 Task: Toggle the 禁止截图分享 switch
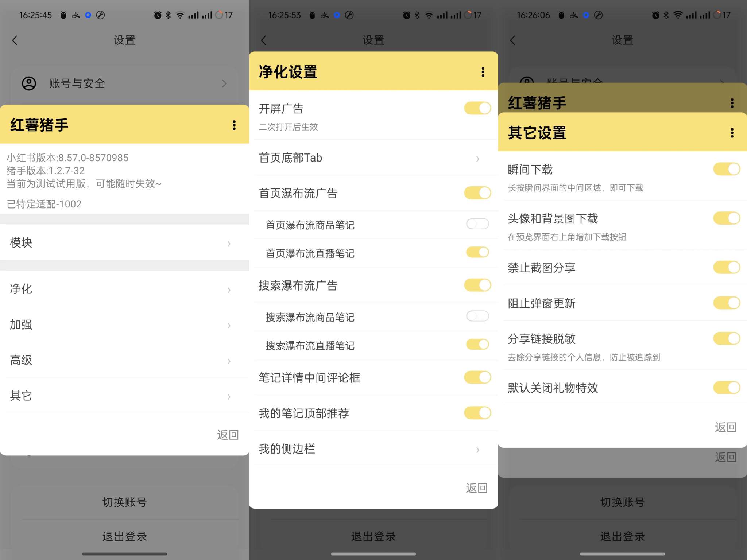tap(727, 267)
